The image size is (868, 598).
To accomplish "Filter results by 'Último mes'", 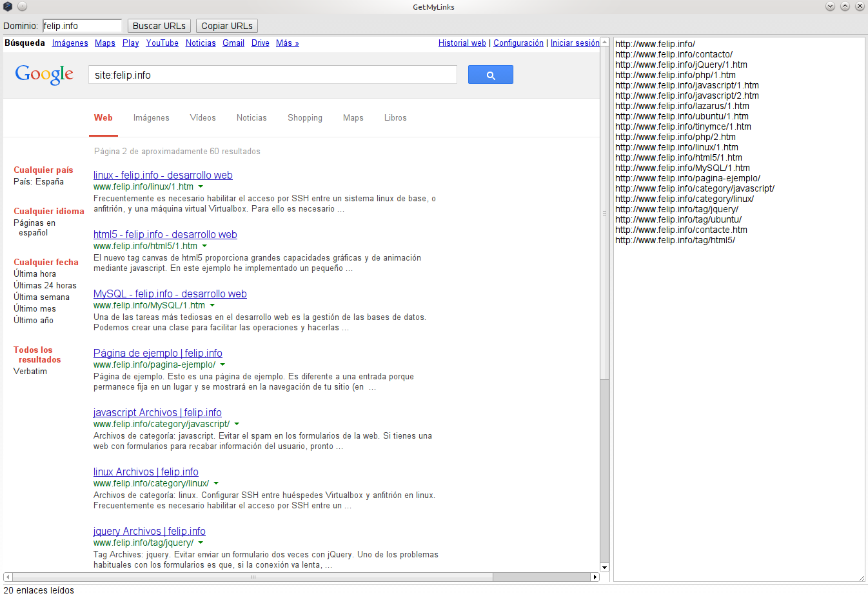I will [35, 309].
